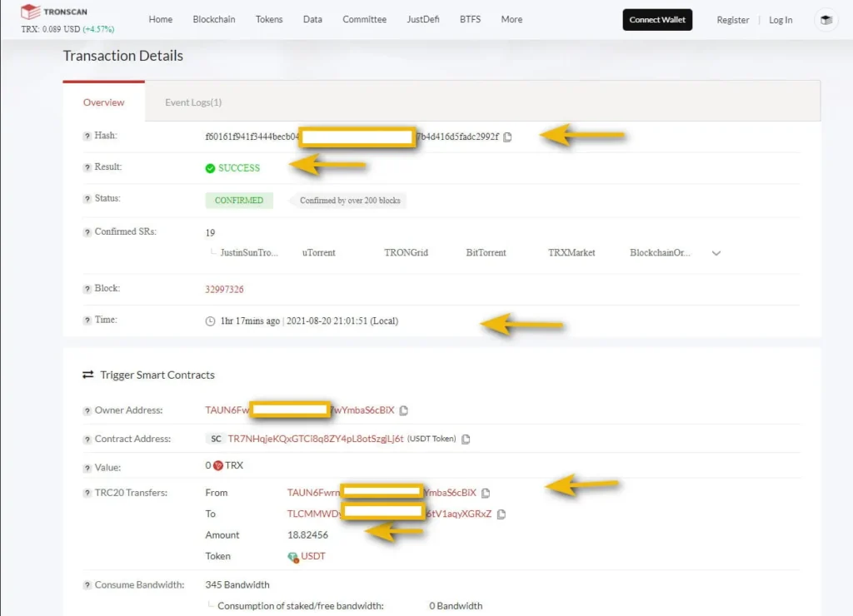This screenshot has height=616, width=853.
Task: Click the help icon next to TRC20 Transfers
Action: coord(87,493)
